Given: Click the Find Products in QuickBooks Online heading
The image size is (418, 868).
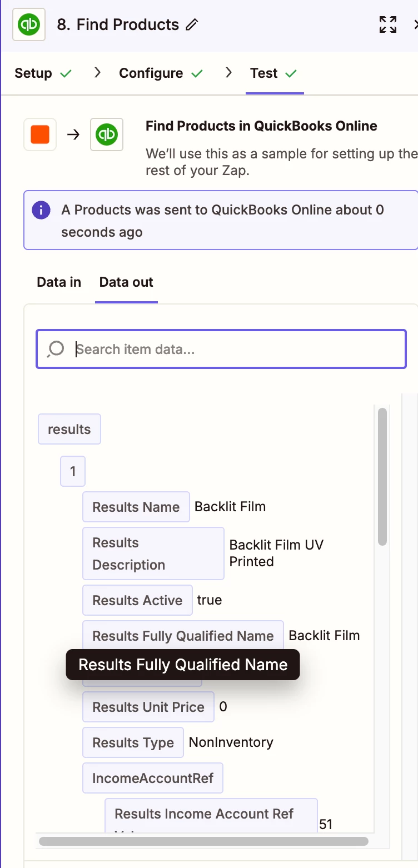Looking at the screenshot, I should click(261, 126).
